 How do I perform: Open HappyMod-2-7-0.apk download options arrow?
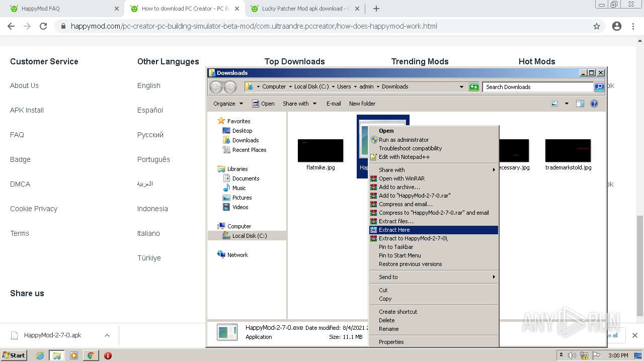pyautogui.click(x=107, y=335)
